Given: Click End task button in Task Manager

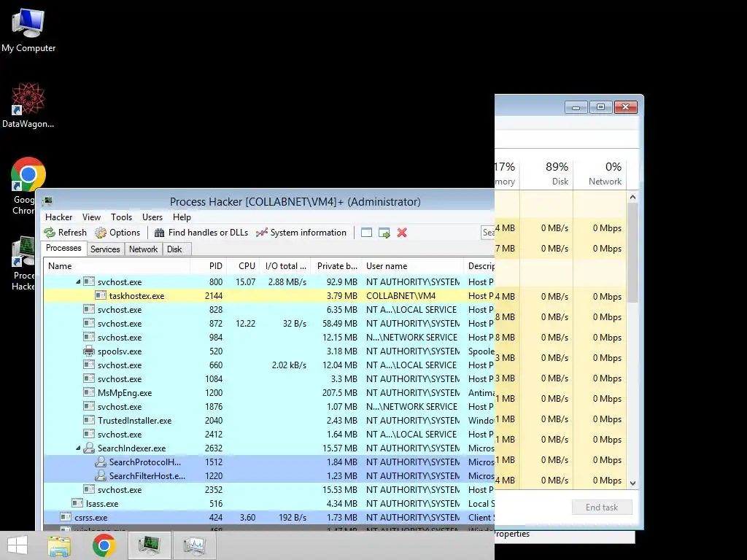Looking at the screenshot, I should coord(602,507).
